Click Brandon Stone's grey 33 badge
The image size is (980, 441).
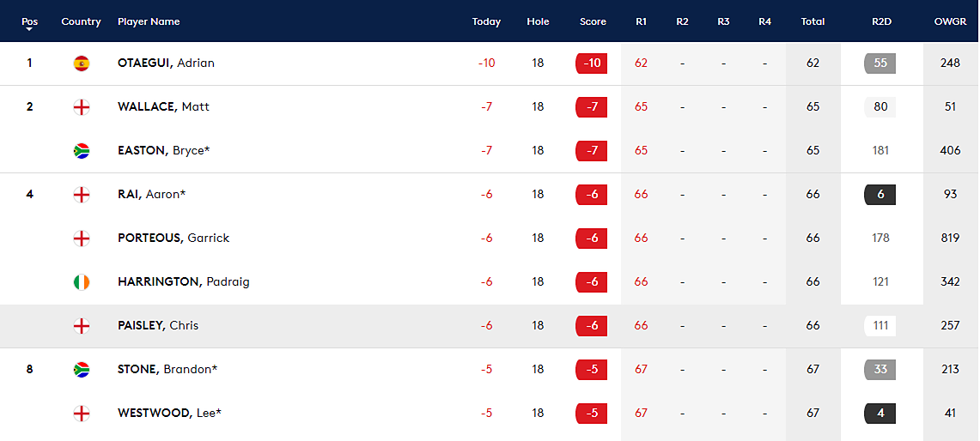880,369
